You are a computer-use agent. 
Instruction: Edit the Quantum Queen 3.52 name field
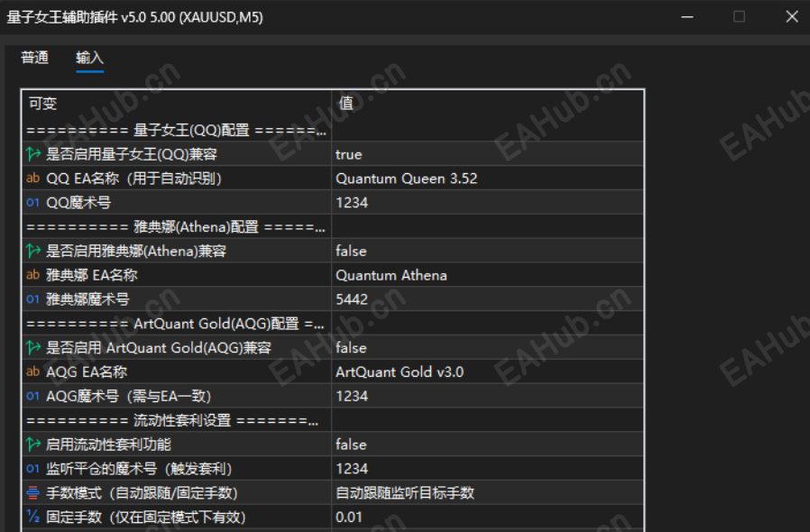pyautogui.click(x=487, y=179)
